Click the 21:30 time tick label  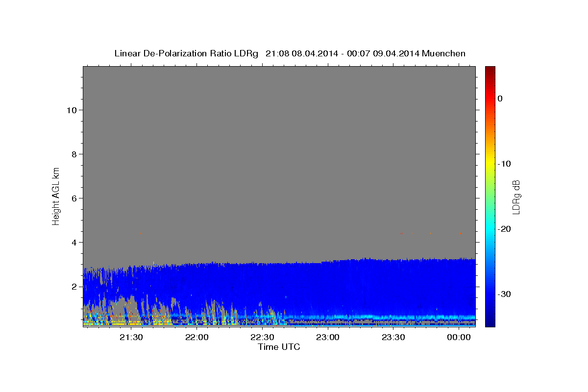(131, 337)
